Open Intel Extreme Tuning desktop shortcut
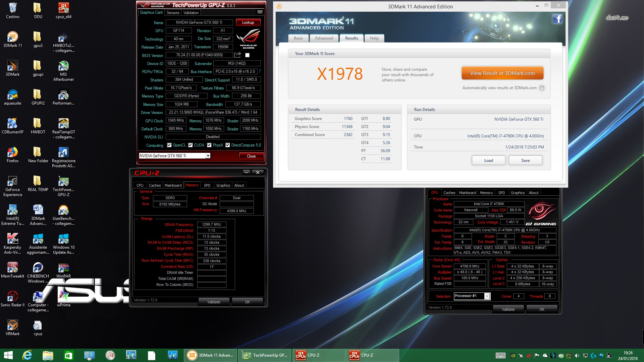 click(12, 215)
